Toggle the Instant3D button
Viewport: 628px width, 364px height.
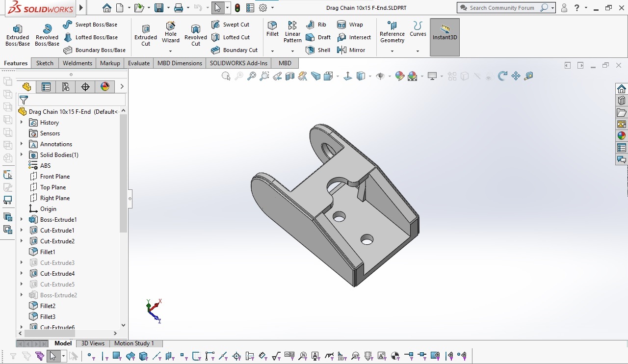(445, 37)
